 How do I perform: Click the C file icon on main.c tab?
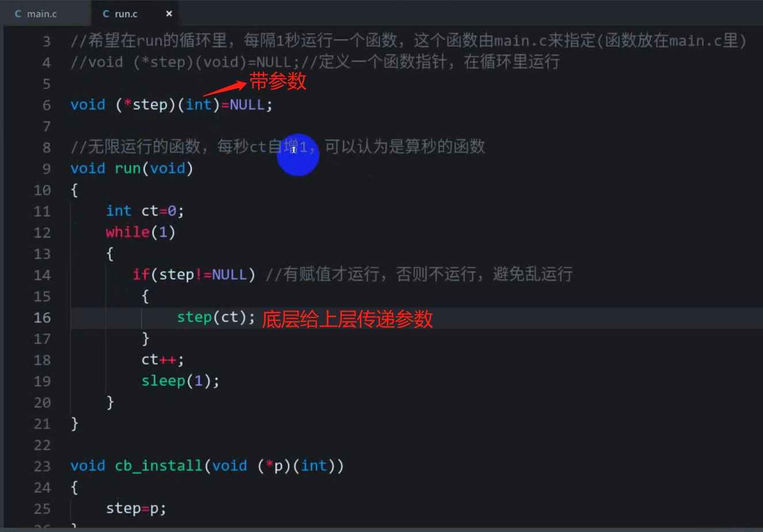click(18, 14)
